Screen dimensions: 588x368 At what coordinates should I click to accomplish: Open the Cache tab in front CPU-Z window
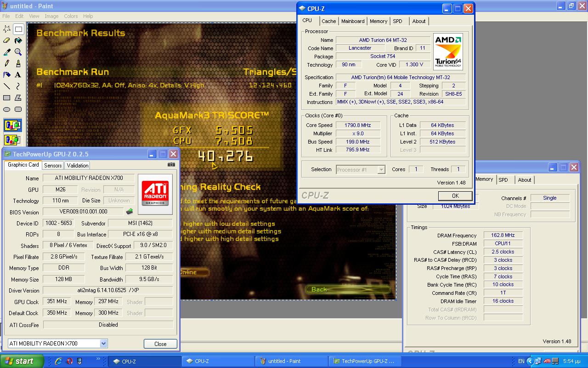[x=328, y=21]
